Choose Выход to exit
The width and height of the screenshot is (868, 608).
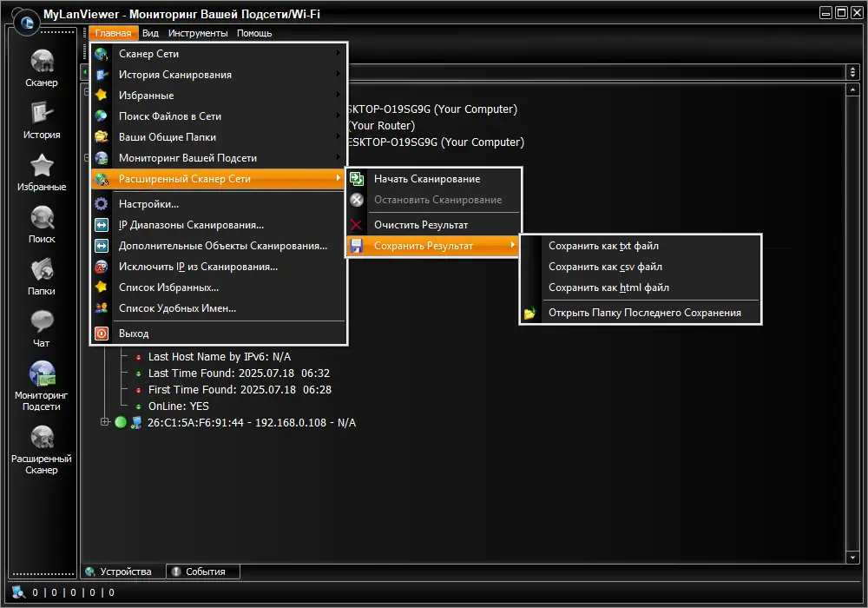click(x=219, y=334)
